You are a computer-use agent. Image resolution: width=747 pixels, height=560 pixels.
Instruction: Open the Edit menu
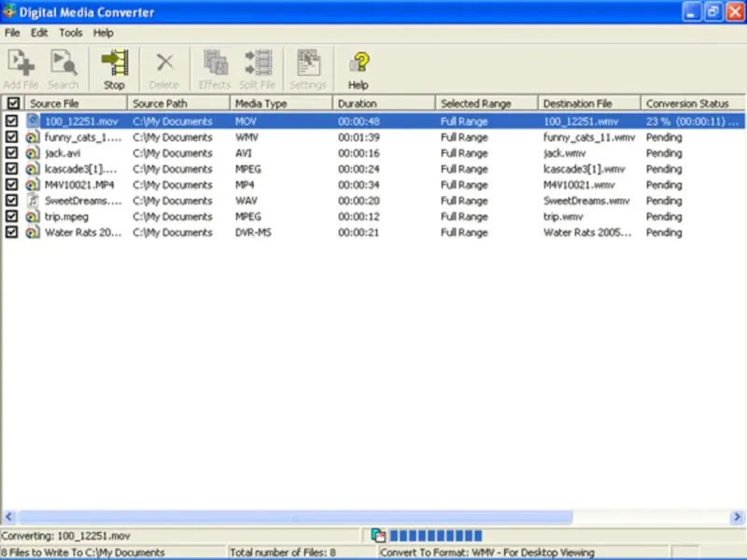39,33
